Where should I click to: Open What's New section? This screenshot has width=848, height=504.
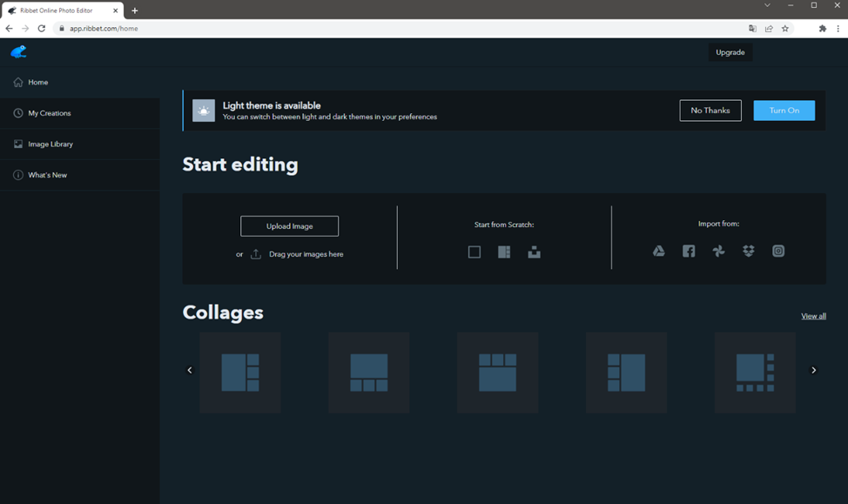[79, 175]
